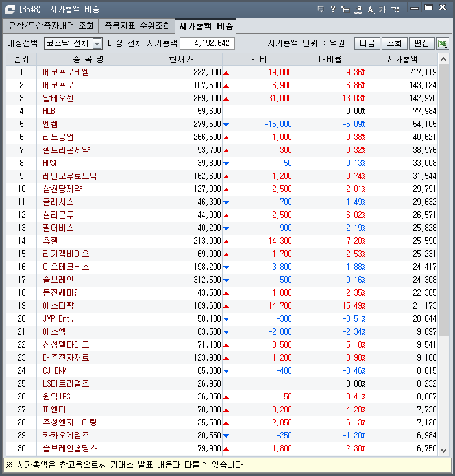This screenshot has width=455, height=476.
Task: Close the 시가총액 비중 window
Action: click(443, 8)
